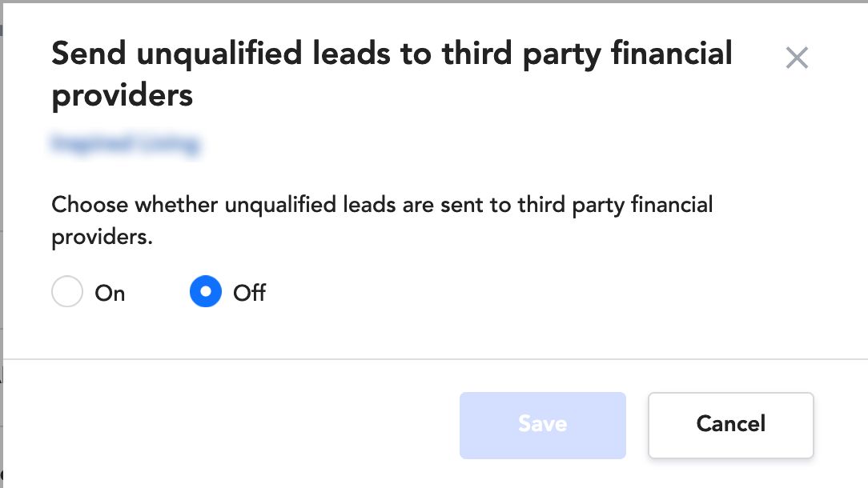Cancel the unqualified leads dialog
This screenshot has height=488, width=868.
pyautogui.click(x=731, y=425)
